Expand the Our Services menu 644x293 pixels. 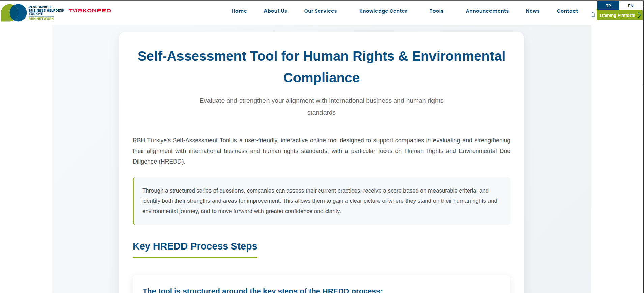click(x=320, y=11)
